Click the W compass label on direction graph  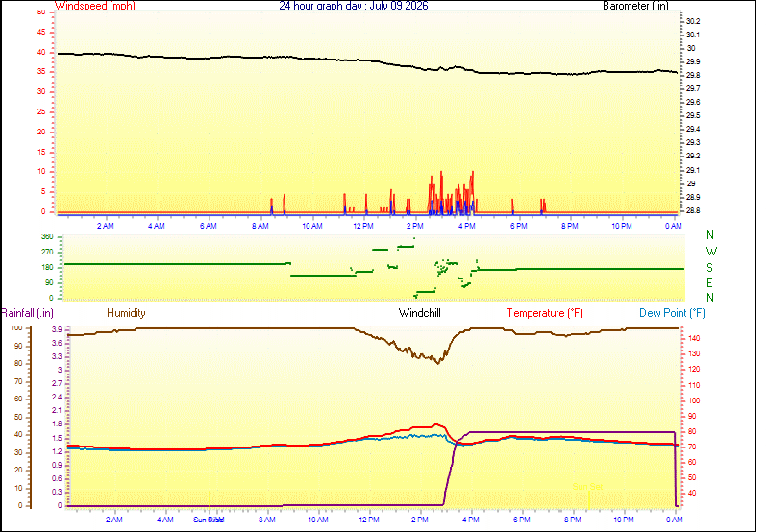(711, 252)
